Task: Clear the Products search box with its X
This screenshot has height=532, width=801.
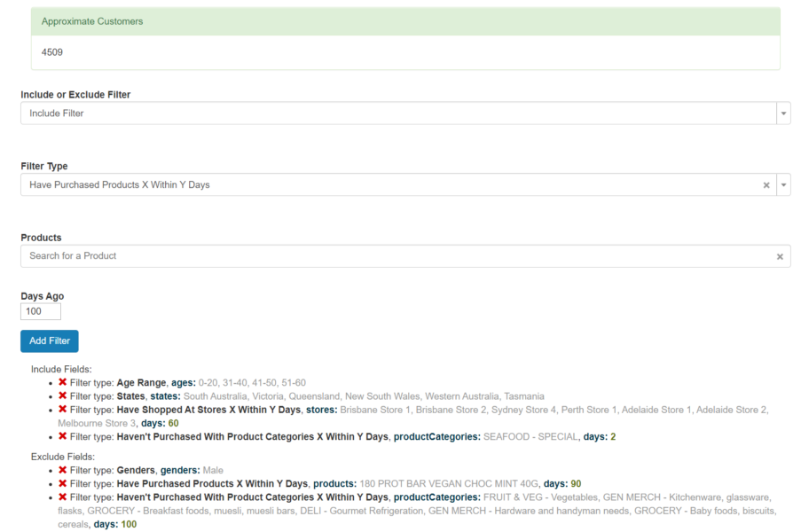Action: (780, 255)
